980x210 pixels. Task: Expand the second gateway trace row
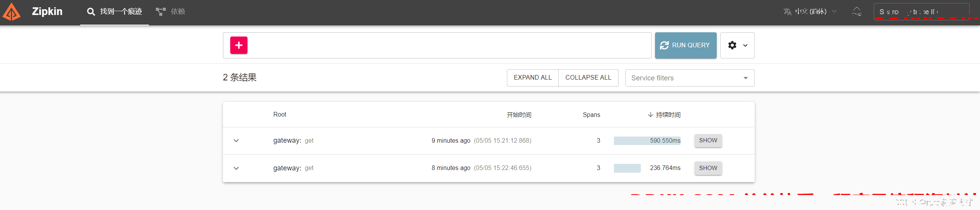(236, 168)
